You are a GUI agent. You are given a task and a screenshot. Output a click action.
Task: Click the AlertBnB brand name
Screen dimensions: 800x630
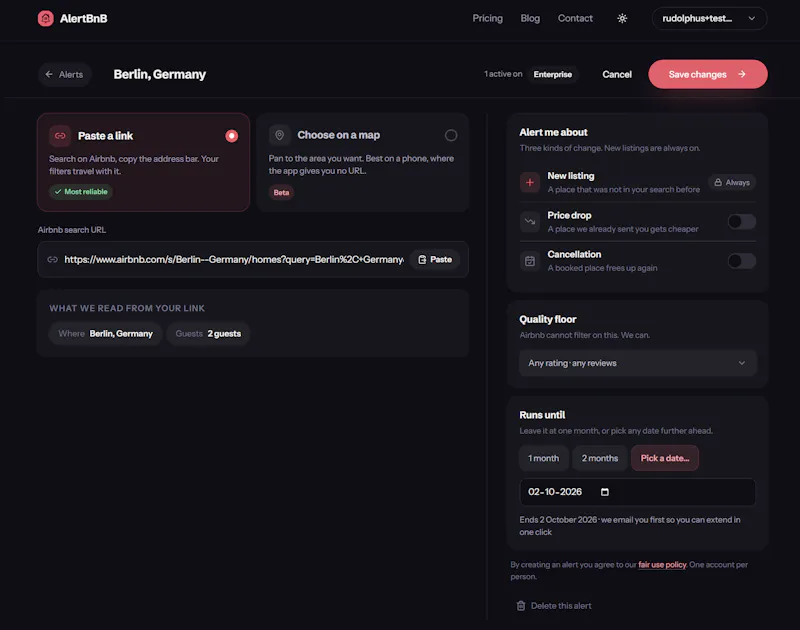(x=84, y=18)
